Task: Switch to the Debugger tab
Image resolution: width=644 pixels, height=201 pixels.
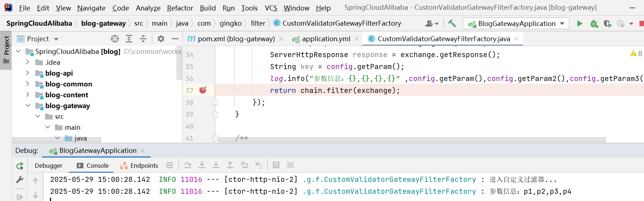Action: 49,166
